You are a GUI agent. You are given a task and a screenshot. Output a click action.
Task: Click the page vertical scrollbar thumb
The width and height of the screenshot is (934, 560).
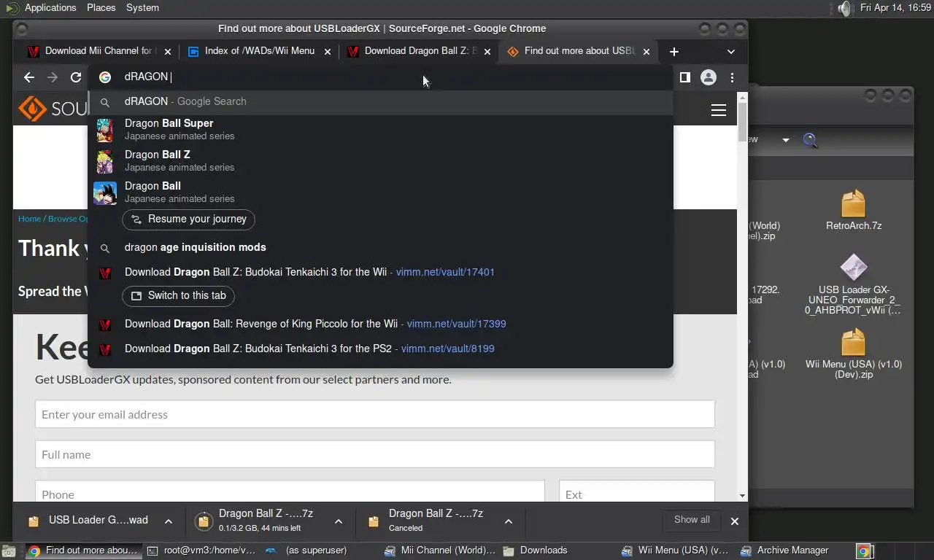[x=742, y=122]
